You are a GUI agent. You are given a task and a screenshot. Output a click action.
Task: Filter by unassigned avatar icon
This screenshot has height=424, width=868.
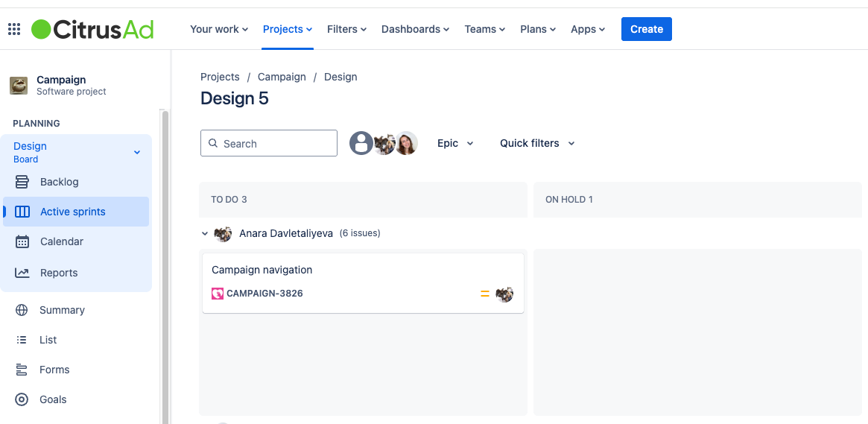[x=361, y=143]
